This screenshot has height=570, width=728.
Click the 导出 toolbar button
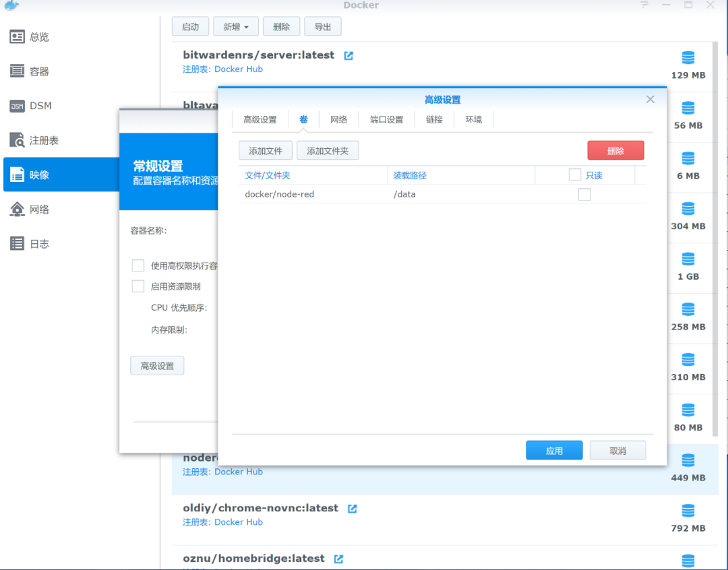click(323, 27)
